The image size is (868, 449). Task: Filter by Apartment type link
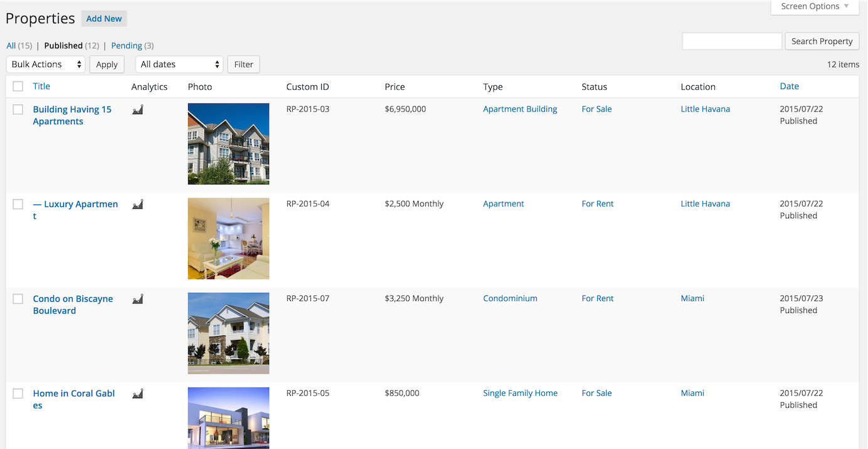503,204
